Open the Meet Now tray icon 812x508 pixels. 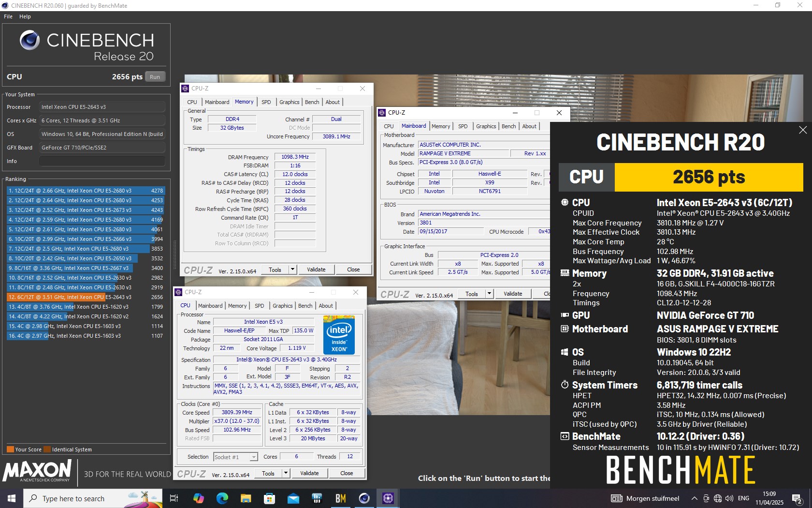[x=706, y=498]
